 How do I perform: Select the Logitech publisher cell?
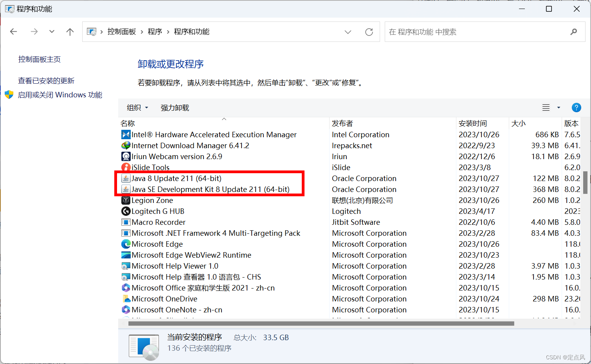click(x=346, y=212)
